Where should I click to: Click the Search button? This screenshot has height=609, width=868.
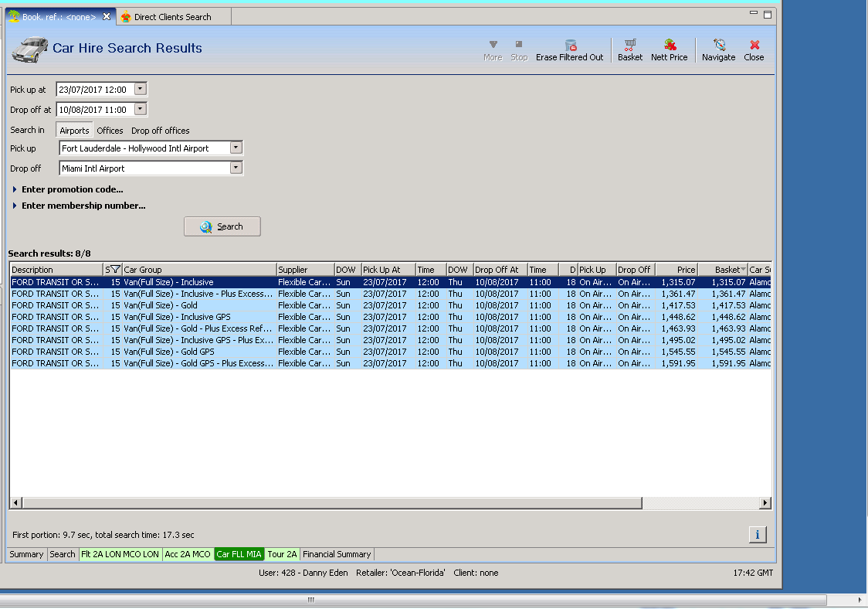222,226
